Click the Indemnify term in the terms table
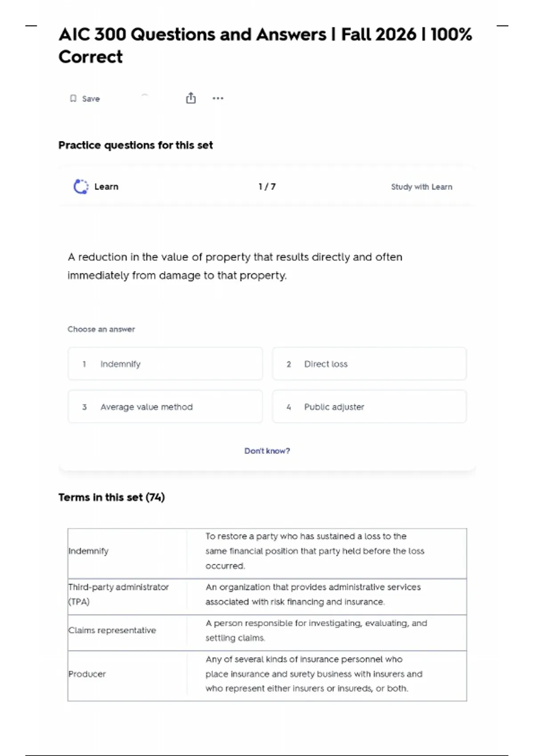The width and height of the screenshot is (534, 756). tap(89, 551)
